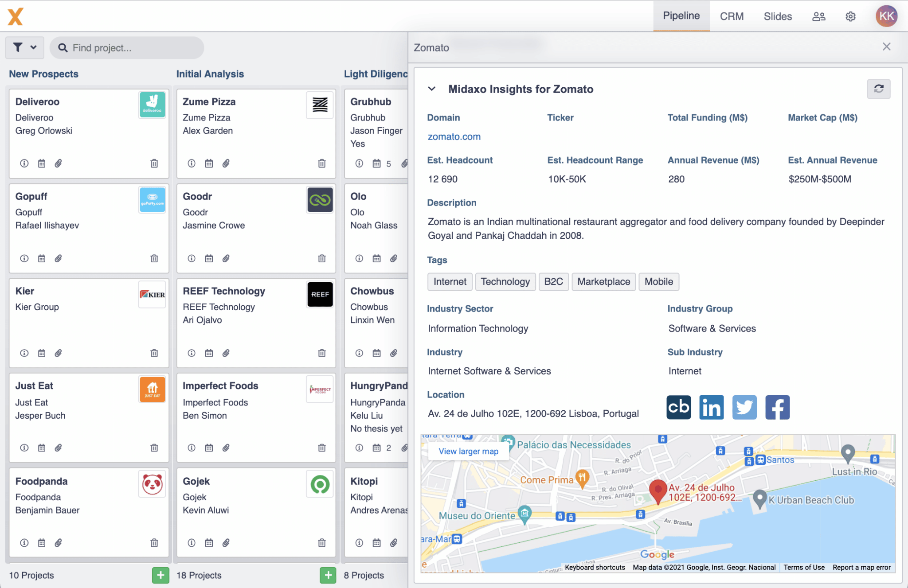Image resolution: width=908 pixels, height=588 pixels.
Task: Select the New Prospects column header
Action: click(x=43, y=74)
